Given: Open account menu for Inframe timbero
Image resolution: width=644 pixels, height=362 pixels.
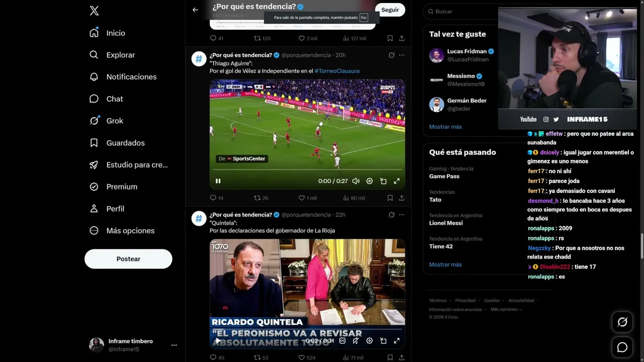Looking at the screenshot, I should pyautogui.click(x=133, y=345).
